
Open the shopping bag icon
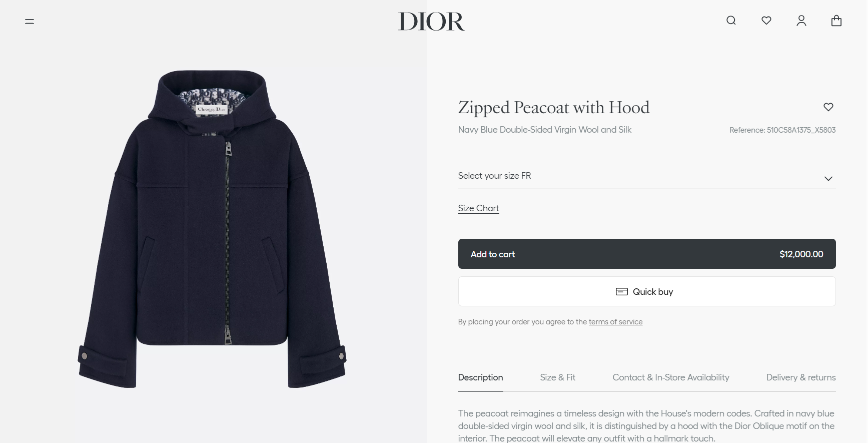836,21
